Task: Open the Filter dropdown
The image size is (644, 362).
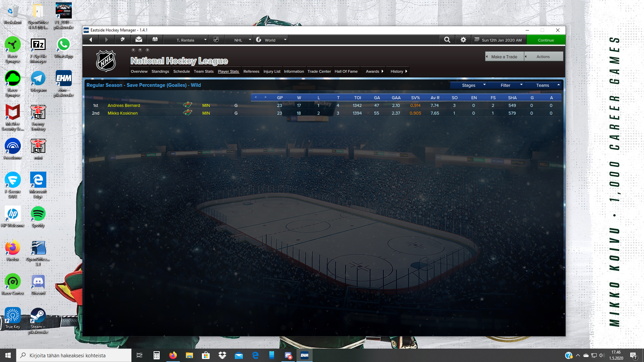Action: pos(505,85)
